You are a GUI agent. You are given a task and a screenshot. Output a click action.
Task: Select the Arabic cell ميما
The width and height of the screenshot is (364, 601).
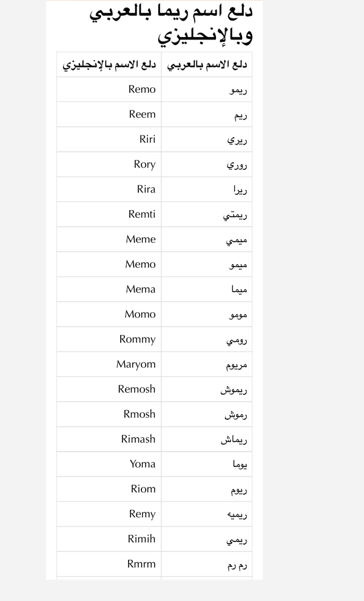coord(206,290)
